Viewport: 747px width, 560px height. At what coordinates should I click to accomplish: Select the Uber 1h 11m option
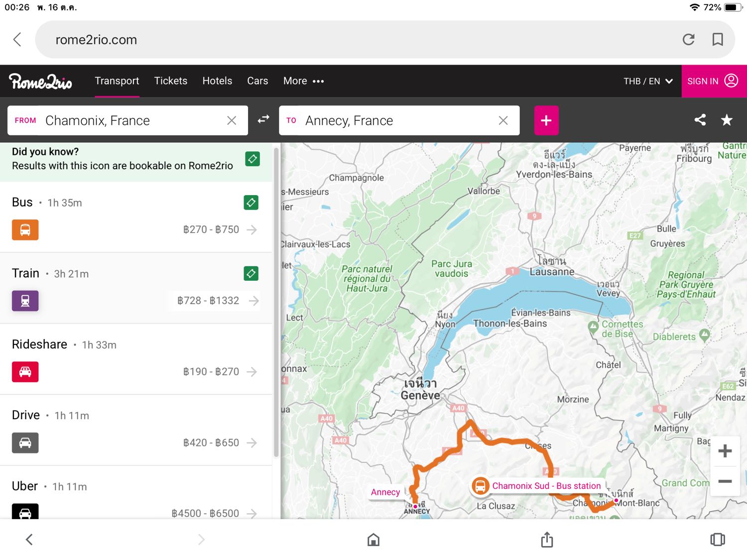[x=136, y=493]
